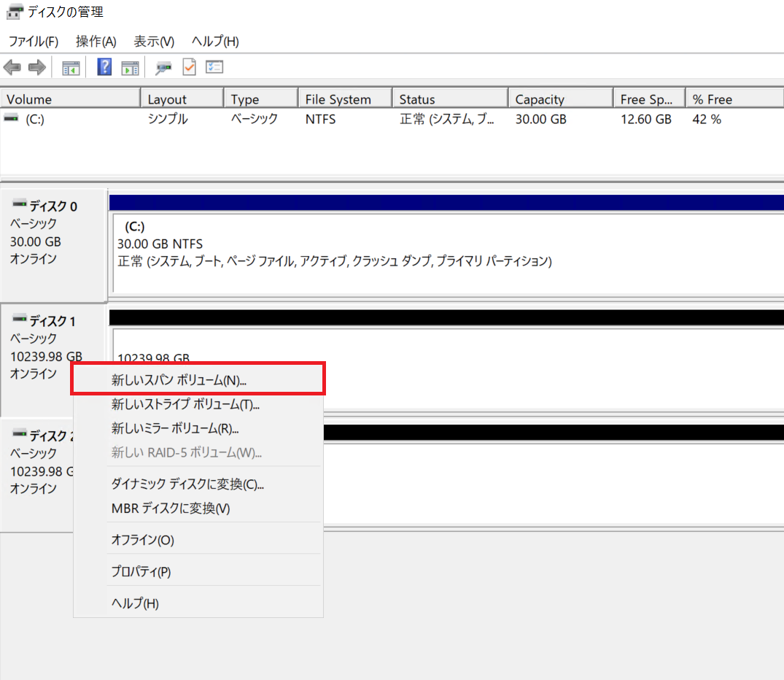This screenshot has height=680, width=784.
Task: Open the blue Help question-mark icon
Action: point(104,67)
